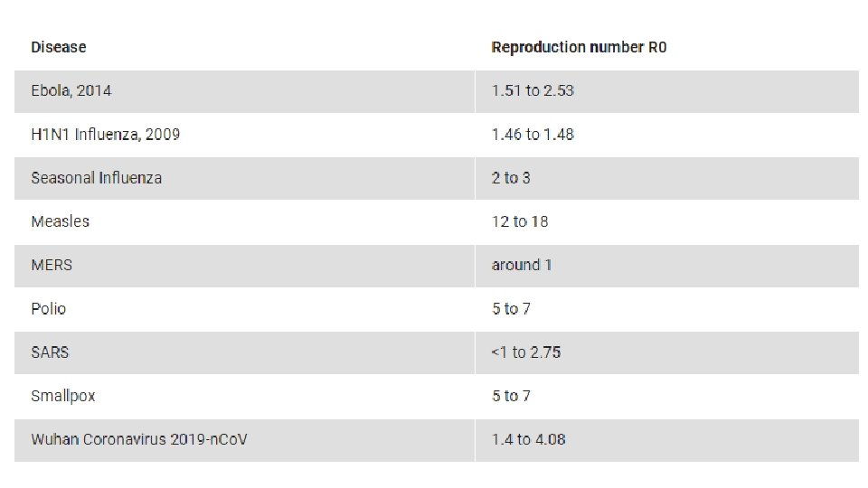868x488 pixels.
Task: Select the <1 to 2.75 value
Action: click(526, 352)
